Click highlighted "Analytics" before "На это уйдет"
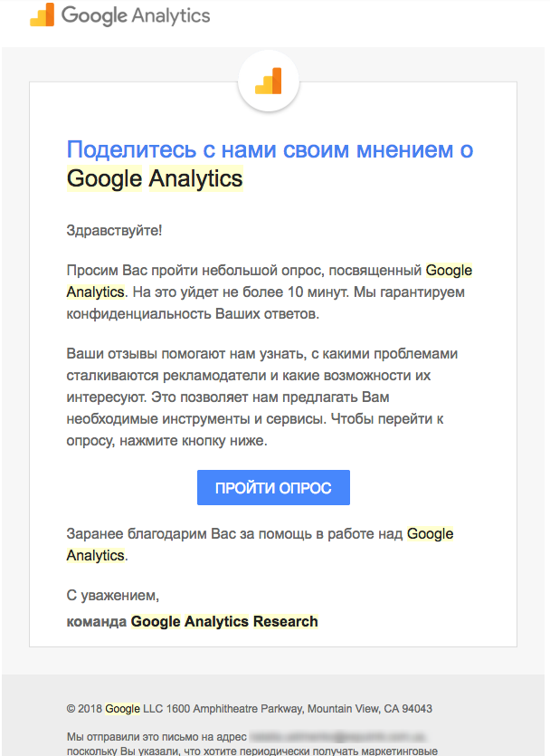550x756 pixels. [x=95, y=292]
